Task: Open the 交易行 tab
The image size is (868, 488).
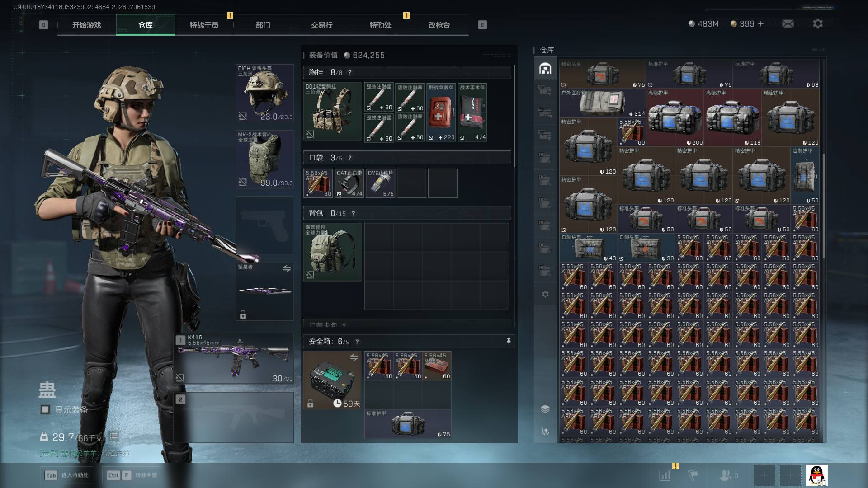Action: (x=322, y=25)
